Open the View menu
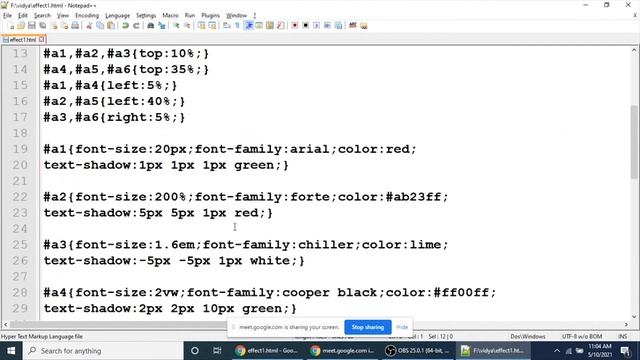This screenshot has height=360, width=640. click(x=62, y=16)
